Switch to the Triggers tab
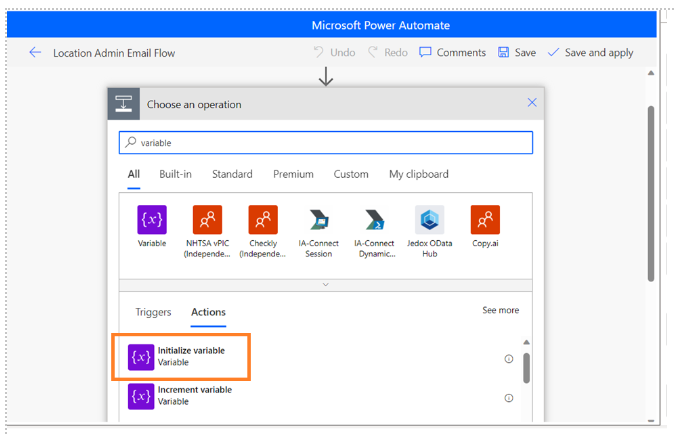 (153, 312)
